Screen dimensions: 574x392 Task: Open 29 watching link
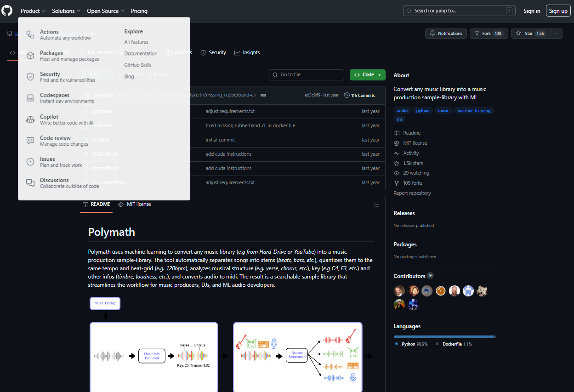click(x=411, y=173)
